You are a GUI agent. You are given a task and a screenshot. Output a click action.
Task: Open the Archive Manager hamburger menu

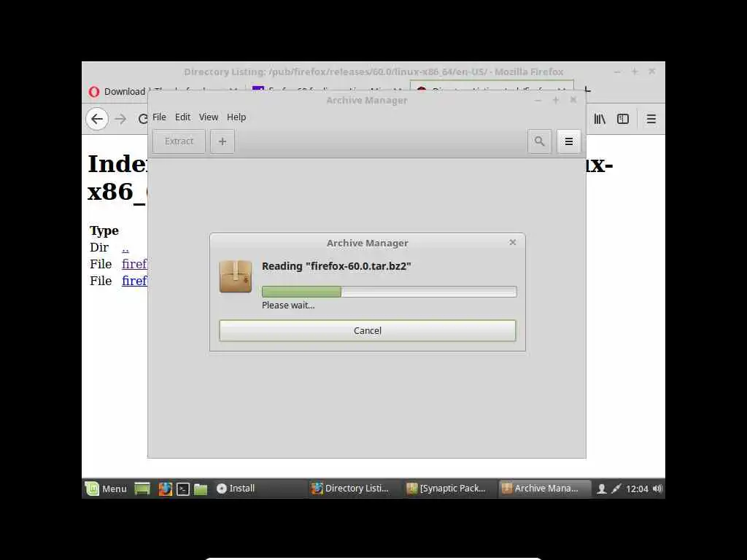pyautogui.click(x=569, y=141)
